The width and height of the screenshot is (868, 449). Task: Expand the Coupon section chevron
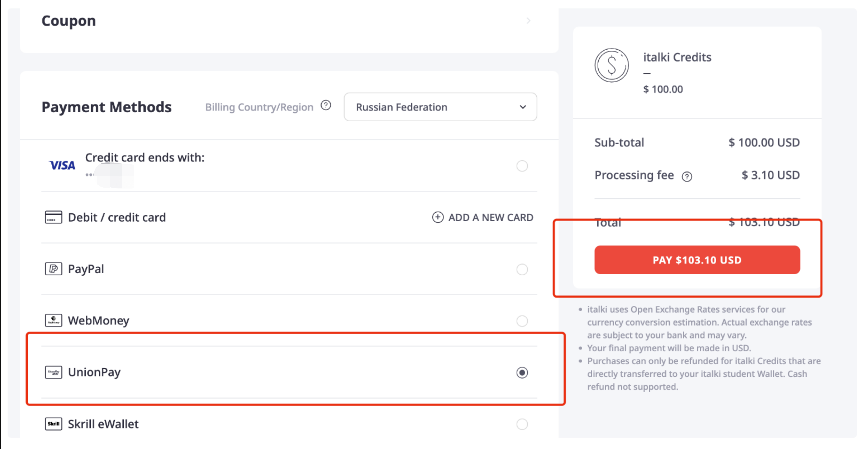tap(528, 21)
